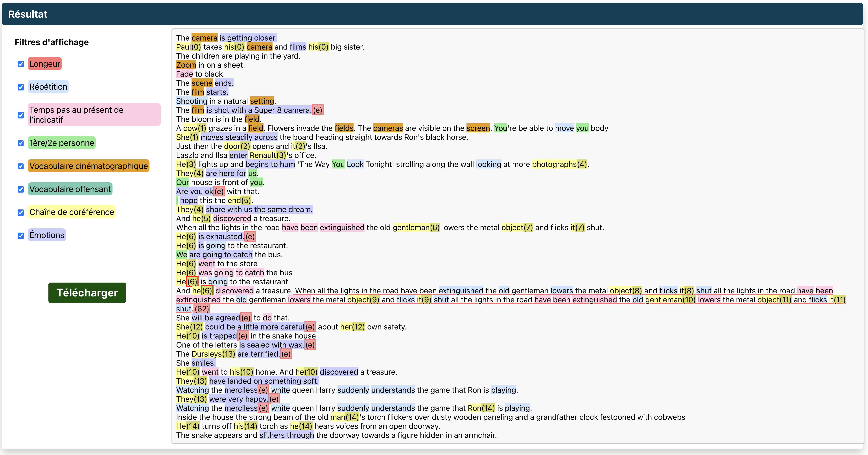Click the green-highlighted word Our
Image resolution: width=868 pixels, height=455 pixels.
[x=182, y=182]
